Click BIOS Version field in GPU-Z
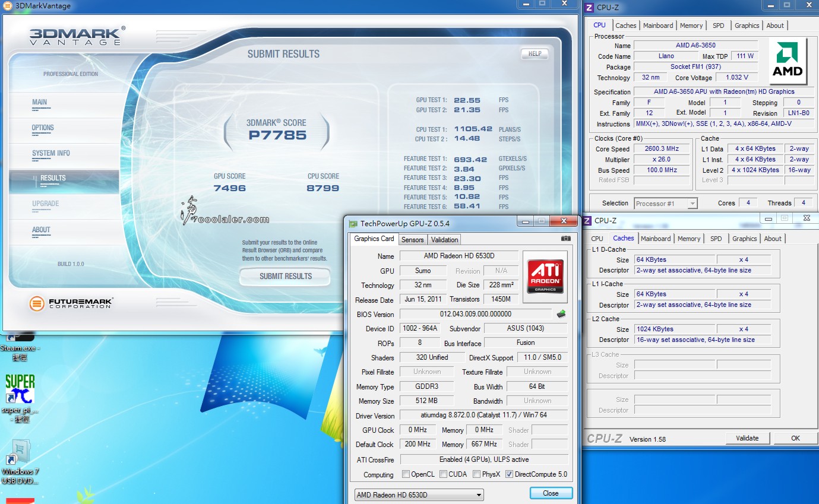The width and height of the screenshot is (819, 504). click(x=476, y=314)
